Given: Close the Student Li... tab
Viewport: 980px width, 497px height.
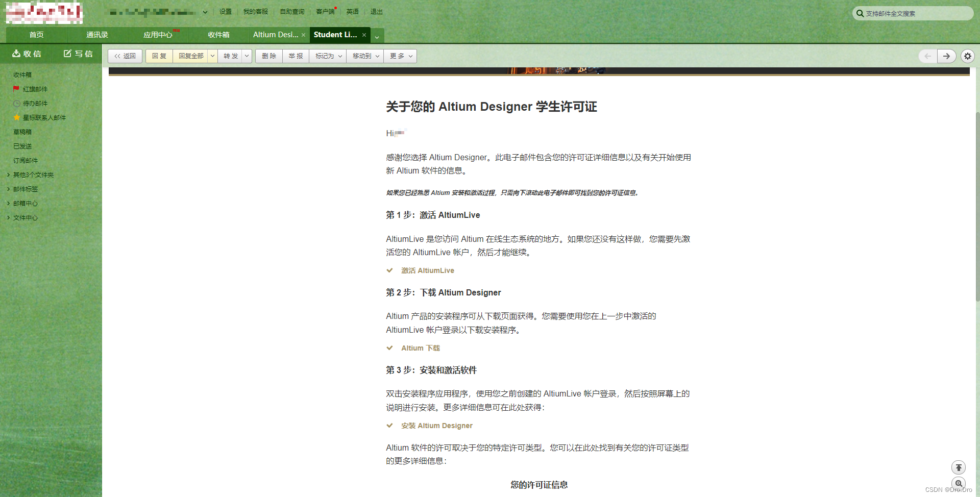Looking at the screenshot, I should click(364, 35).
